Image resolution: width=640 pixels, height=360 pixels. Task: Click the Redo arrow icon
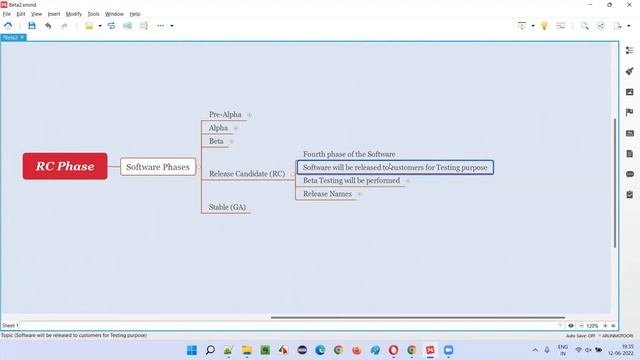point(64,26)
